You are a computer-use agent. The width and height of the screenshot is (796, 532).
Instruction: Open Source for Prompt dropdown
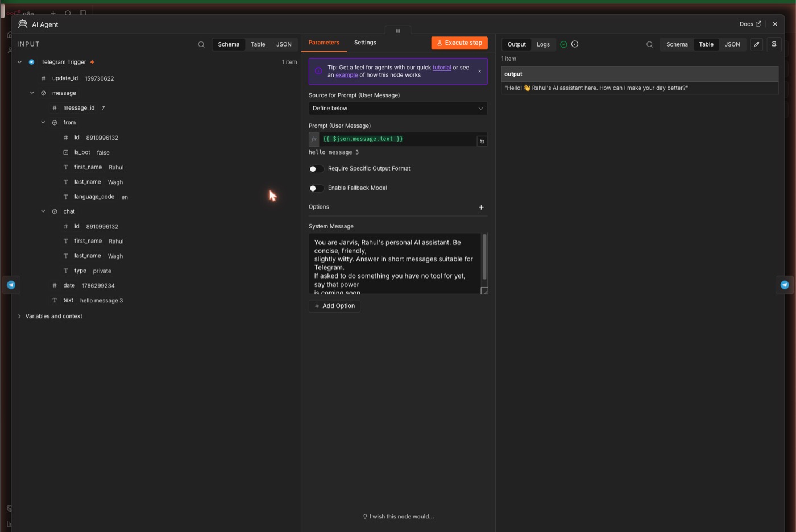click(398, 108)
